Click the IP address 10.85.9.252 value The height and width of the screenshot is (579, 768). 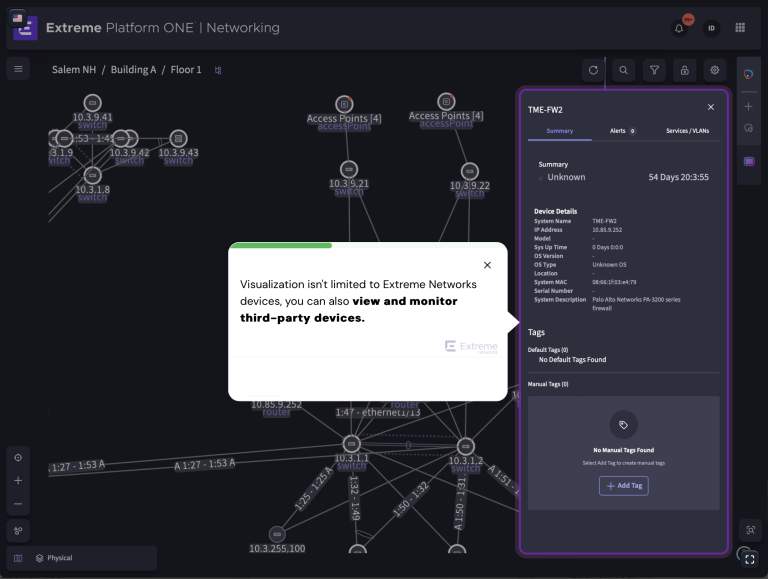click(x=607, y=230)
